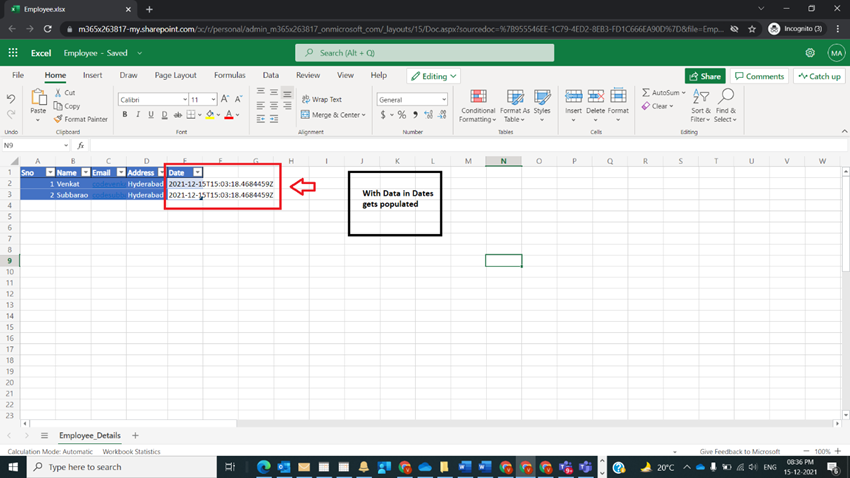Click the Share button
Screen dimensions: 850x478
pyautogui.click(x=705, y=76)
